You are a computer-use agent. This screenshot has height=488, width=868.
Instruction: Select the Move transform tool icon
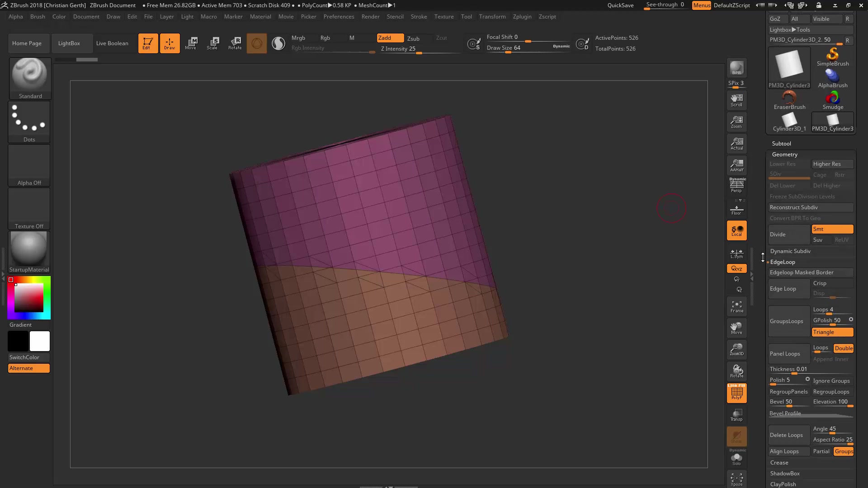pyautogui.click(x=191, y=43)
